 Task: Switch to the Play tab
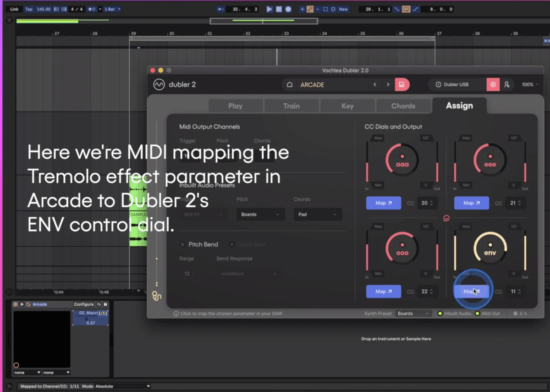[236, 106]
